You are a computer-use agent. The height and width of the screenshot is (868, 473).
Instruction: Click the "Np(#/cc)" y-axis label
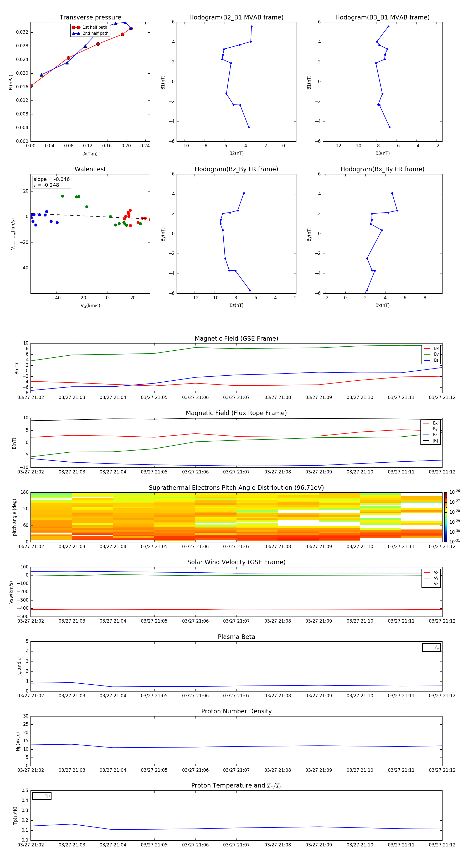pyautogui.click(x=18, y=741)
